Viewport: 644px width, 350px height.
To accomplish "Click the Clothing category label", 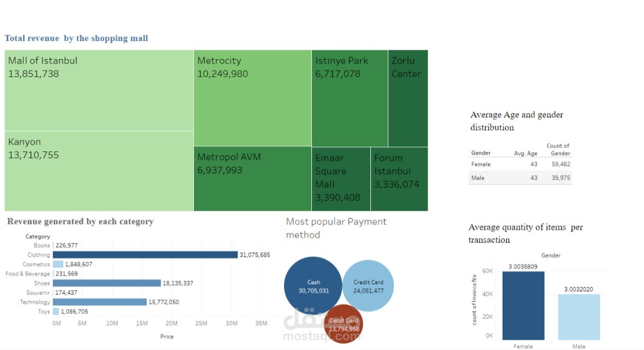I will coord(39,254).
